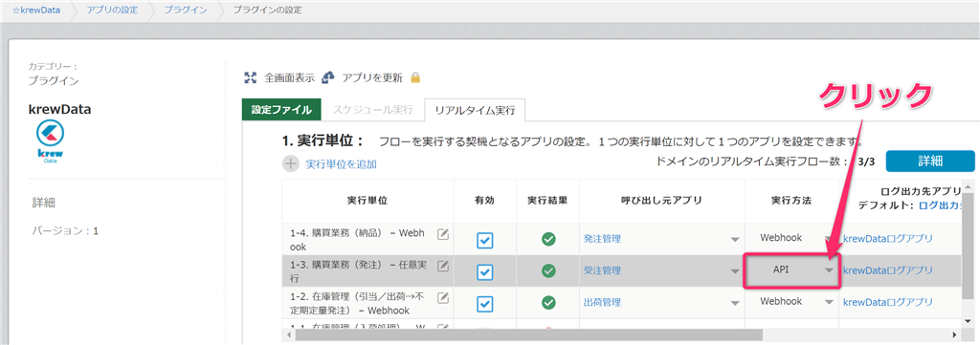Viewport: 980px width, 345px height.
Task: Edit name of 1-3 購買業務（発注） row
Action: coord(442,267)
